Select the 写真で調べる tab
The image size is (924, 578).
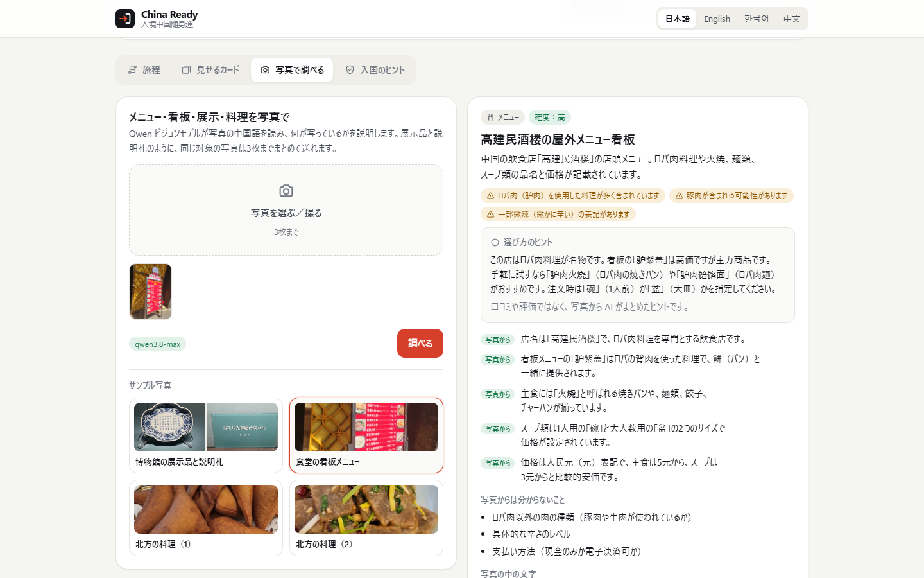point(292,69)
